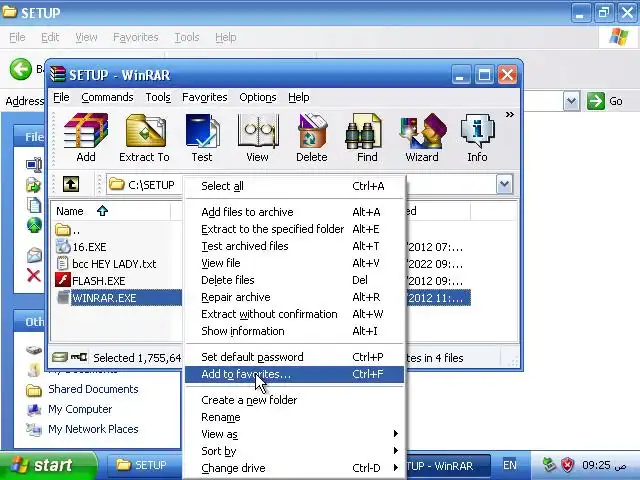This screenshot has width=640, height=480.
Task: Choose Extract without confirmation
Action: [x=295, y=314]
